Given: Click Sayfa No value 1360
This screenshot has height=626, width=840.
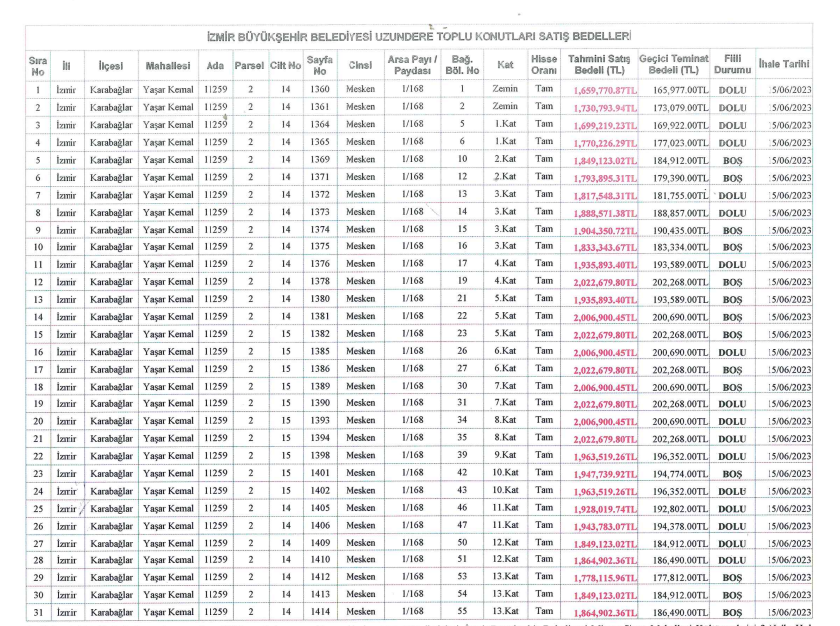Looking at the screenshot, I should (320, 89).
